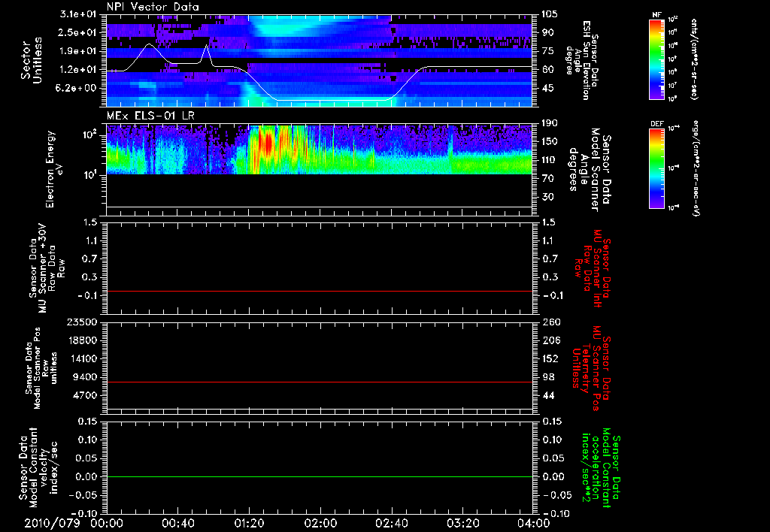Viewport: 770px width, 532px height.
Task: Click the '70' scanner angle axis value
Action: [x=547, y=179]
